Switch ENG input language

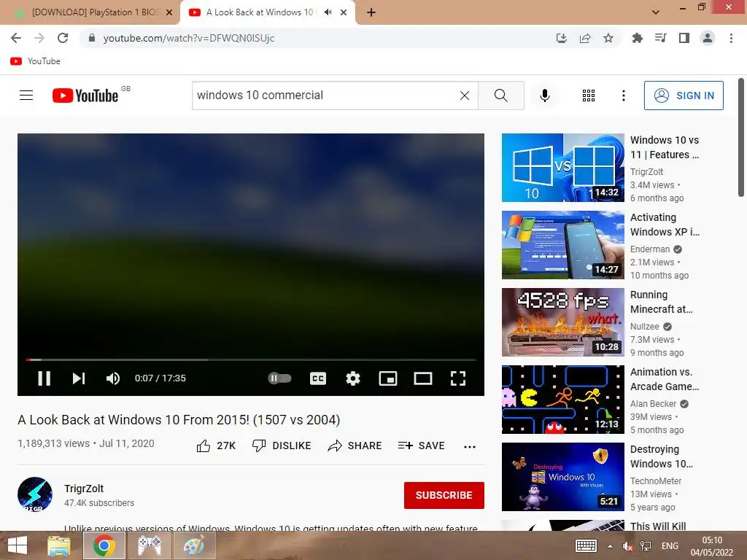pos(670,545)
